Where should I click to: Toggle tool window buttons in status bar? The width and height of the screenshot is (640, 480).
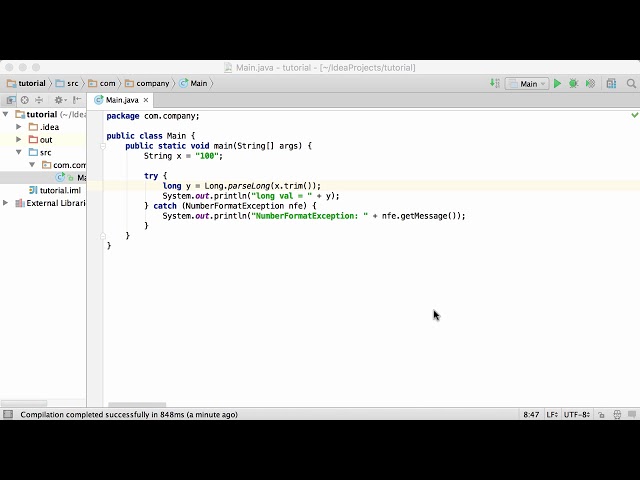pyautogui.click(x=8, y=414)
